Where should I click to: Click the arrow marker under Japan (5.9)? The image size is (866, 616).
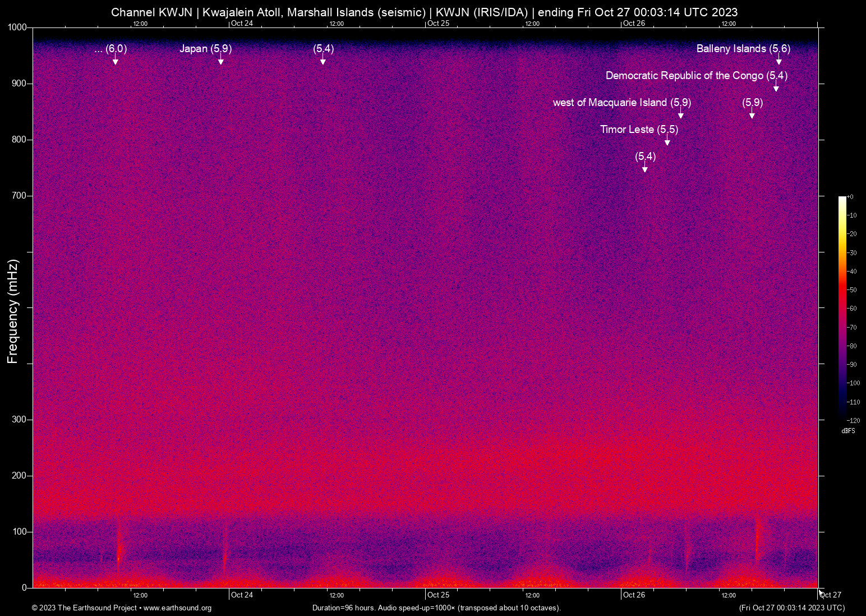[221, 61]
